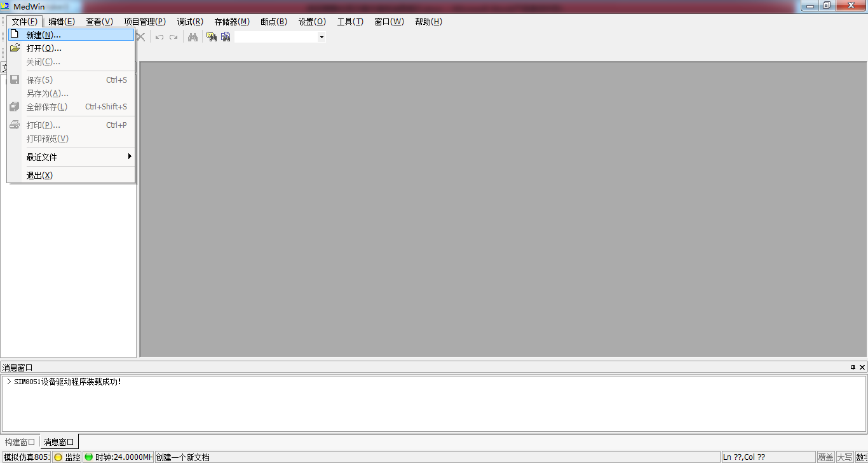Click the save-all icon beside 全部保存(L)
The width and height of the screenshot is (868, 463).
[x=15, y=107]
